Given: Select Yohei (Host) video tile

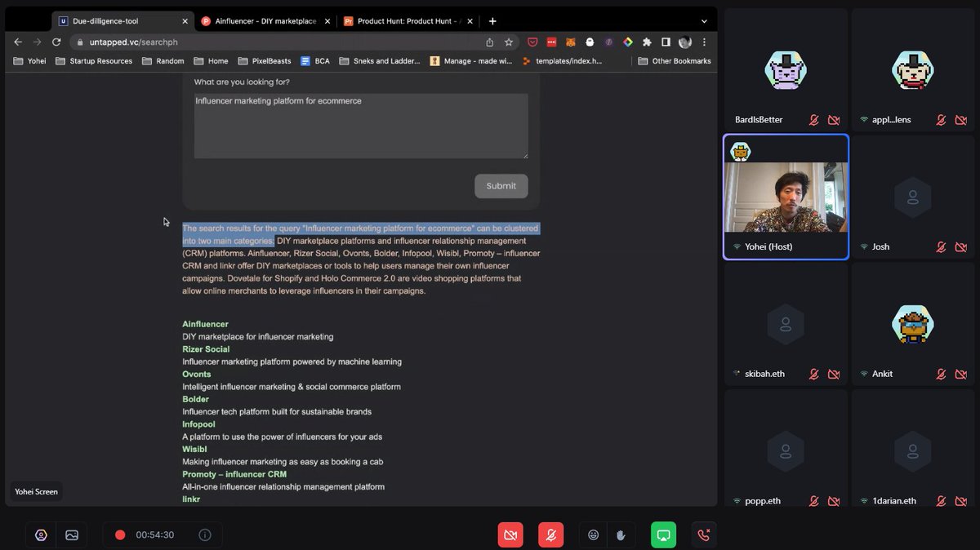Looking at the screenshot, I should tap(786, 197).
